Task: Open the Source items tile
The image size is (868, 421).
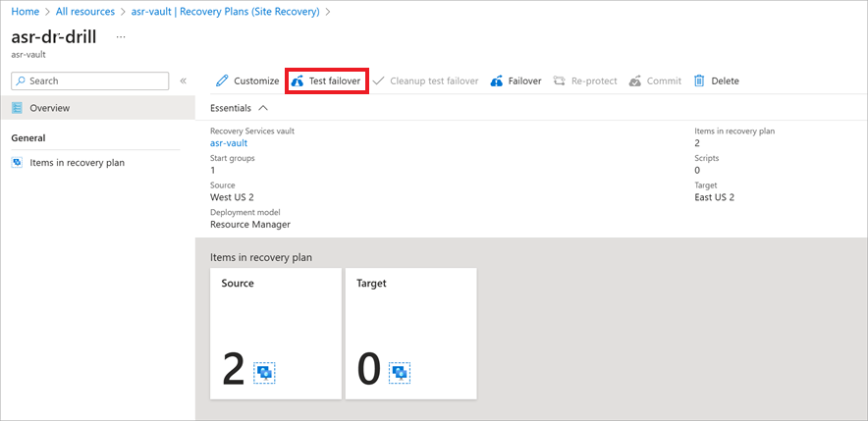Action: [x=276, y=334]
